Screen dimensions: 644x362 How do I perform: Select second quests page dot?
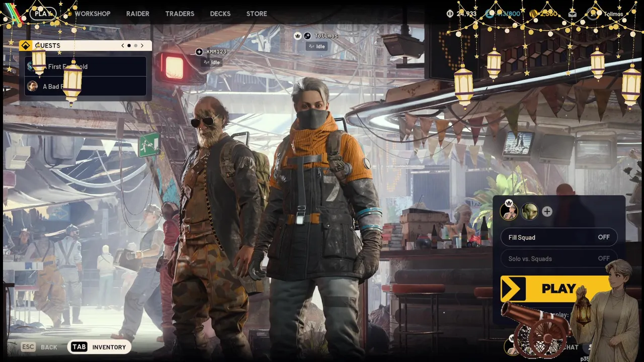click(135, 45)
